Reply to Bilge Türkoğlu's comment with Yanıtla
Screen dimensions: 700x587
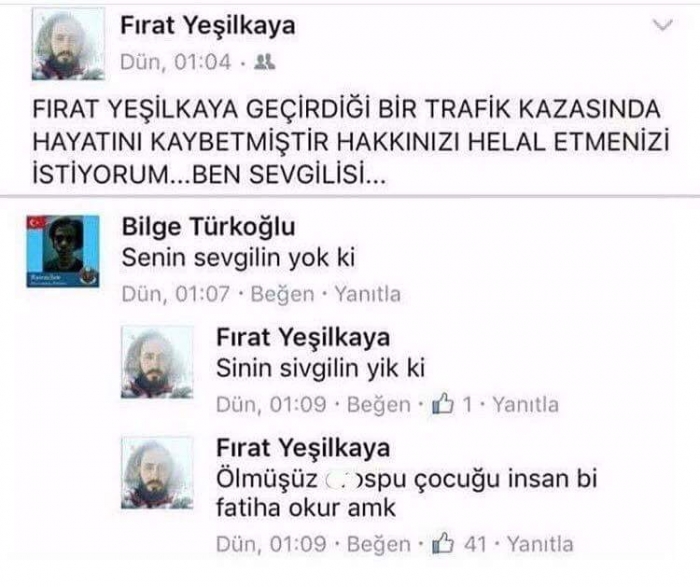pyautogui.click(x=367, y=294)
